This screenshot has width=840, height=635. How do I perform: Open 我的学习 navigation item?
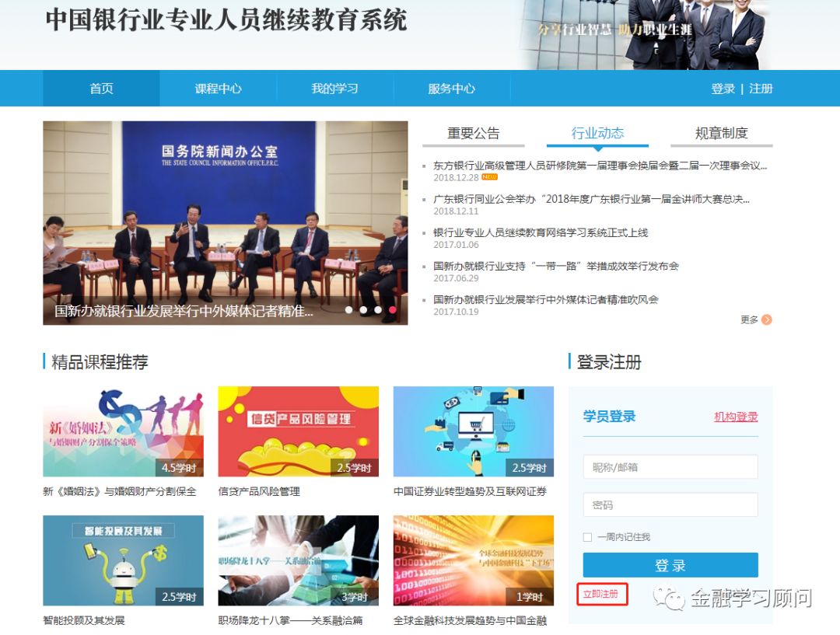[334, 89]
